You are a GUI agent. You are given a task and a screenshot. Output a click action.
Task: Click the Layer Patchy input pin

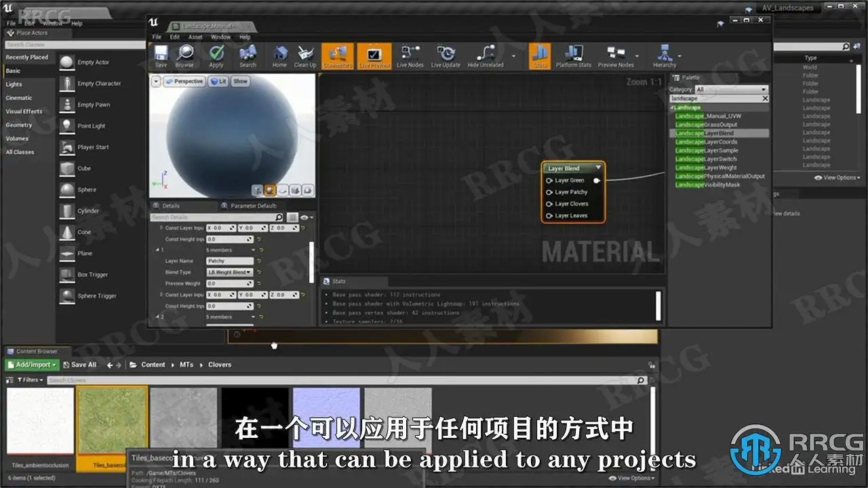[549, 192]
